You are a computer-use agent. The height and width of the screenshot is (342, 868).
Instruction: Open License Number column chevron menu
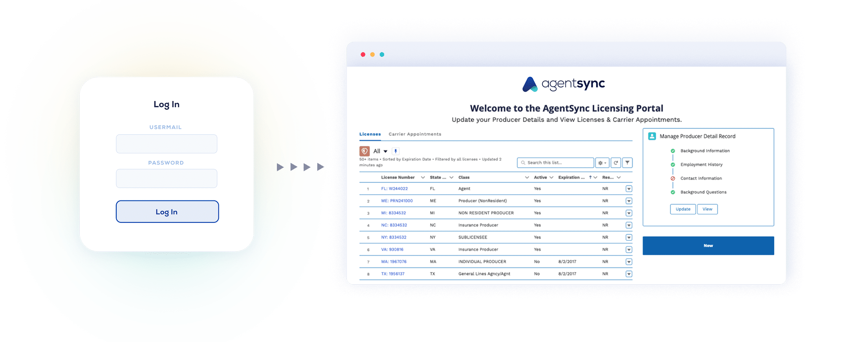tap(423, 178)
